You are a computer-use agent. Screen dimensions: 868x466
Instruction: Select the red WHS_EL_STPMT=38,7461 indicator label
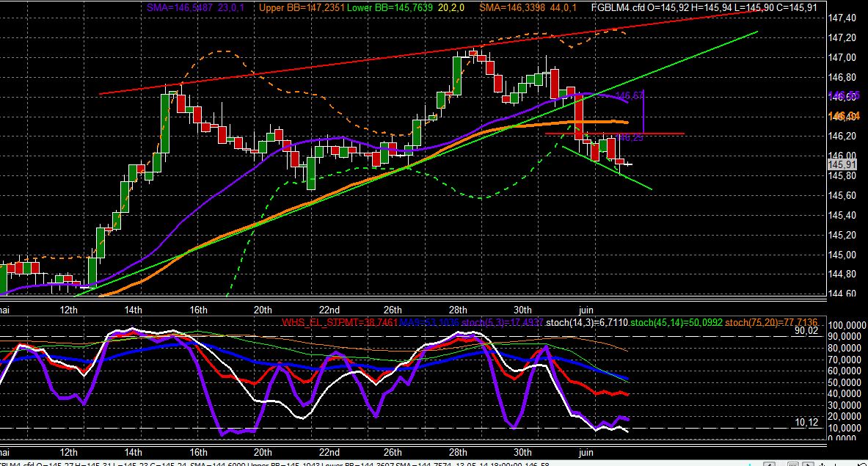pyautogui.click(x=339, y=322)
